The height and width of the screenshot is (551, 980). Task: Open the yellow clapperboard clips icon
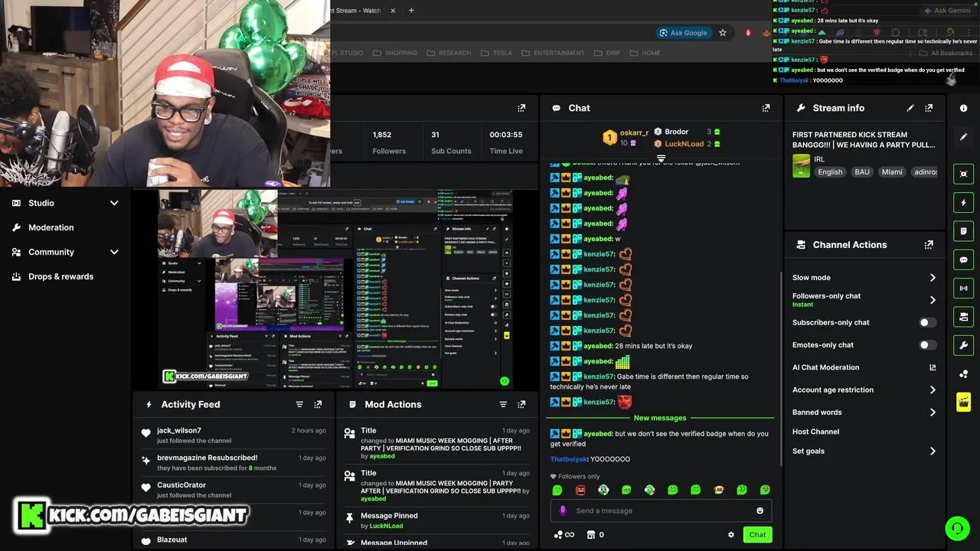[963, 402]
